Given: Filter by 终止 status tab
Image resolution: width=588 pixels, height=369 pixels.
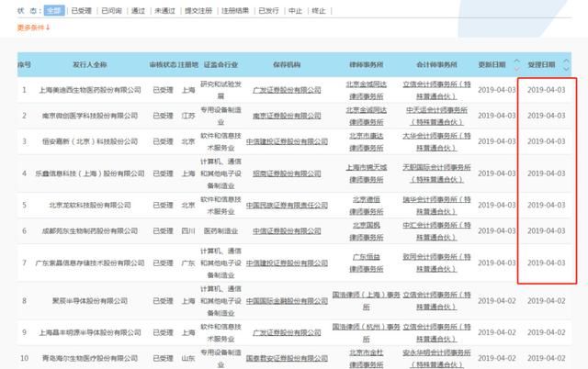Looking at the screenshot, I should point(319,11).
